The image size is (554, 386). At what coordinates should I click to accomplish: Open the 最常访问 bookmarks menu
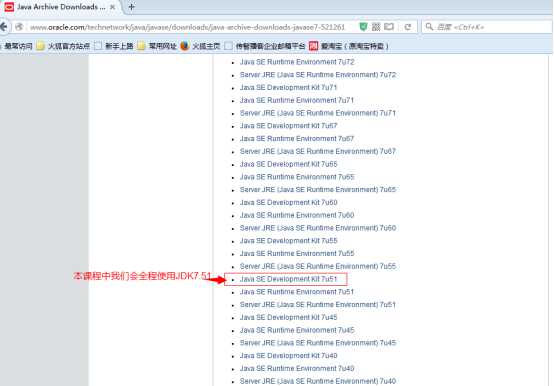(x=18, y=46)
